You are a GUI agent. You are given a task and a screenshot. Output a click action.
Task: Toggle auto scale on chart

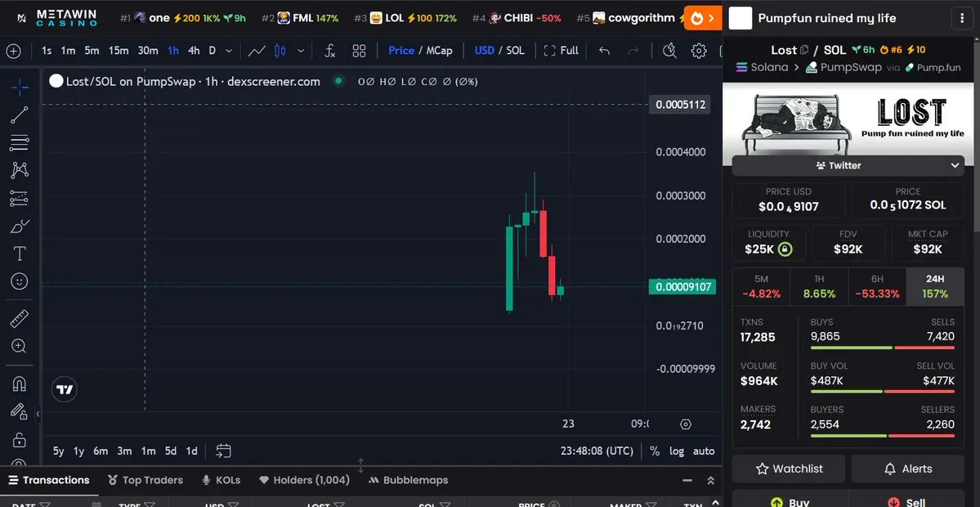click(x=704, y=451)
